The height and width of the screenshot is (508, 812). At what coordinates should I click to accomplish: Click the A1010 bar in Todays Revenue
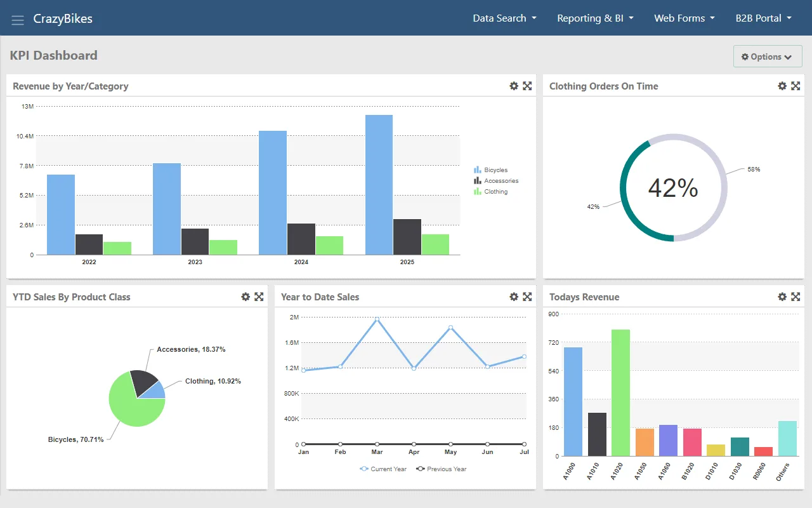point(597,434)
